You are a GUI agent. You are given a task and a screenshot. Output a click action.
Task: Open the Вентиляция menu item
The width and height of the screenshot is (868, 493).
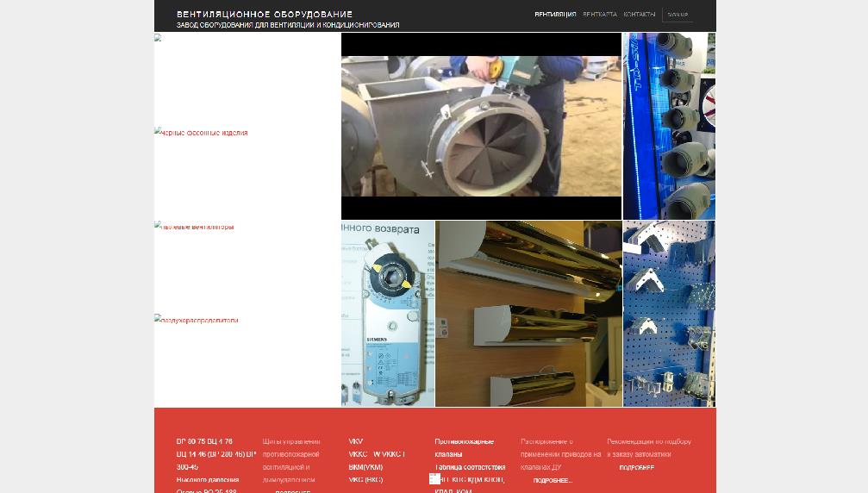tap(555, 15)
